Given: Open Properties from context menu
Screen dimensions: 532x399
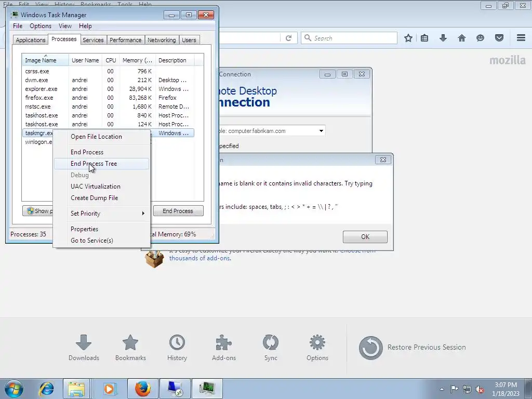Looking at the screenshot, I should (102, 229).
